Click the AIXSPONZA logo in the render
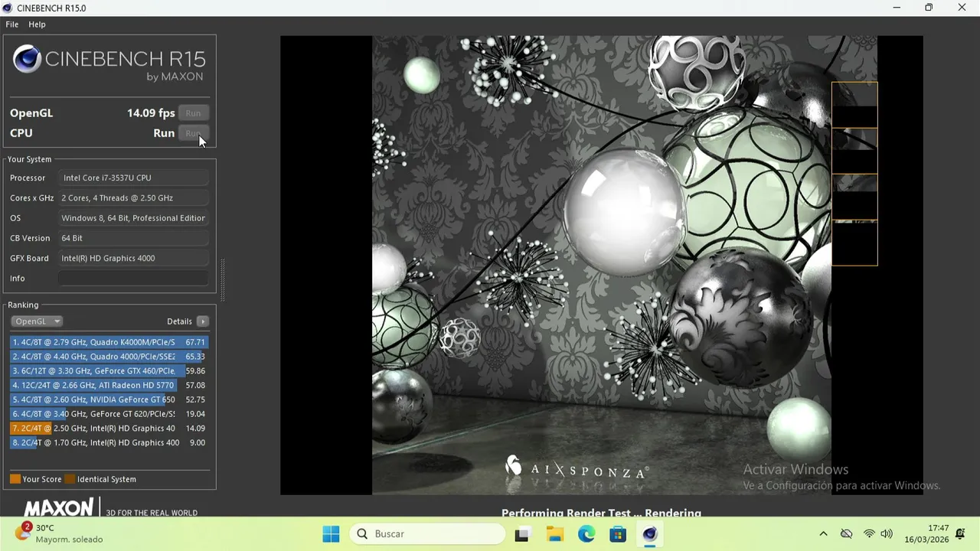 [577, 467]
